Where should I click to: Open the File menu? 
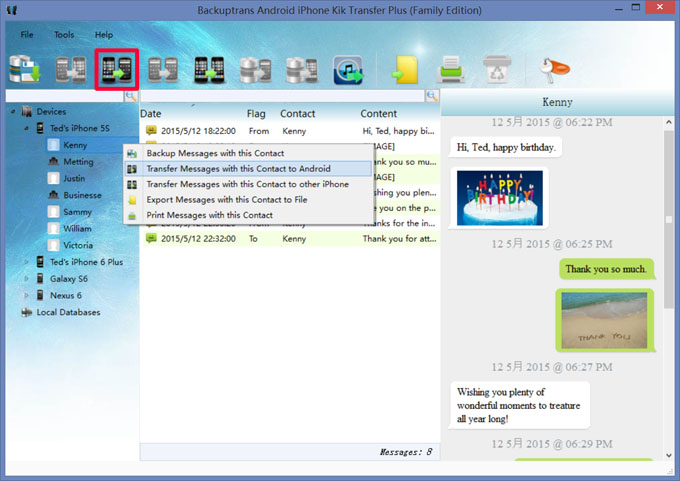(x=27, y=35)
